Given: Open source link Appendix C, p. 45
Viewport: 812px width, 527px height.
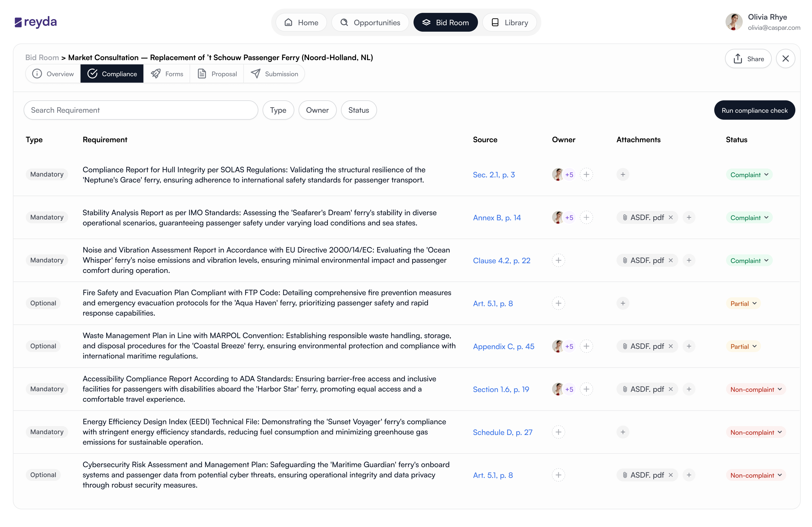Looking at the screenshot, I should click(x=503, y=347).
